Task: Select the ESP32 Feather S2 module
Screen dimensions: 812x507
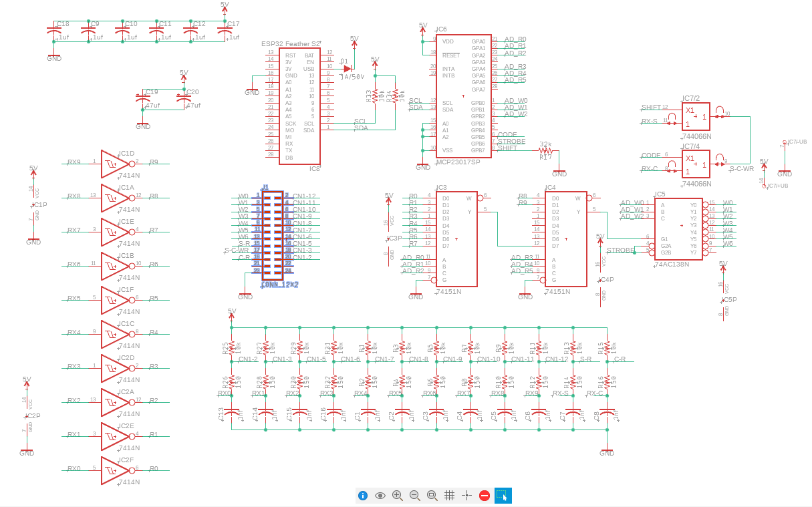Action: 299,106
